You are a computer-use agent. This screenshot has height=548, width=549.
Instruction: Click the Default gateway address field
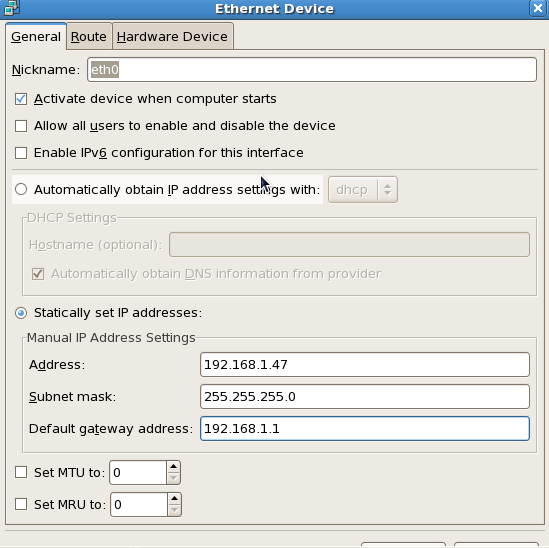365,428
